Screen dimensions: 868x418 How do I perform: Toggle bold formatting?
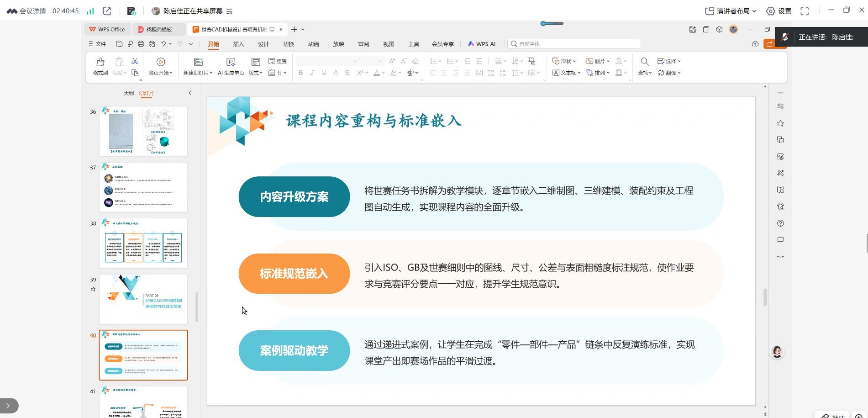pos(300,73)
